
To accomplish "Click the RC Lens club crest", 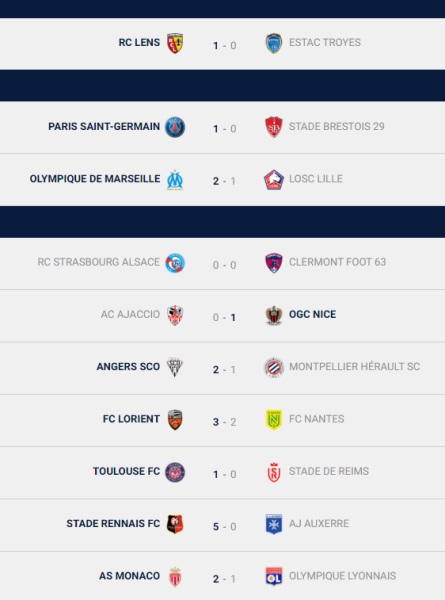I will [175, 43].
